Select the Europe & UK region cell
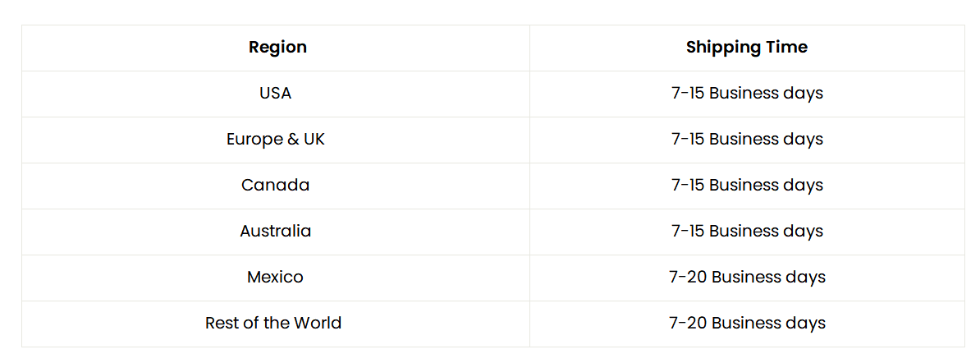980x363 pixels. (x=276, y=140)
